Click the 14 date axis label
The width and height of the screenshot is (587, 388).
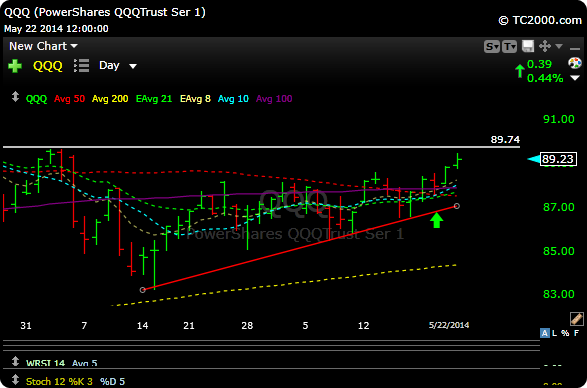(x=142, y=326)
